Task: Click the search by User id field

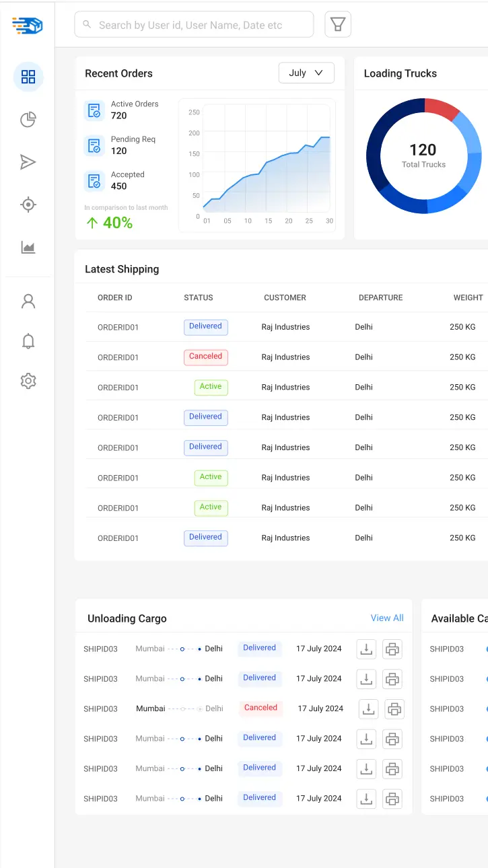Action: coord(194,25)
